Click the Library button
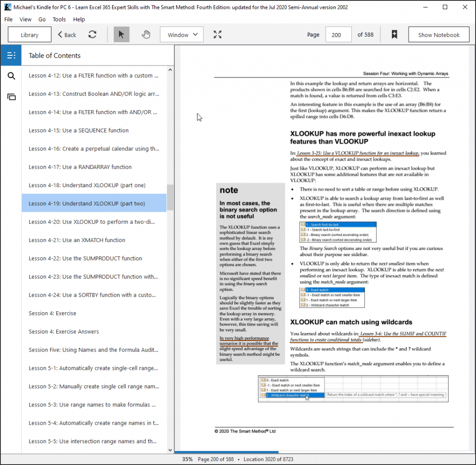This screenshot has height=465, width=476. [29, 34]
